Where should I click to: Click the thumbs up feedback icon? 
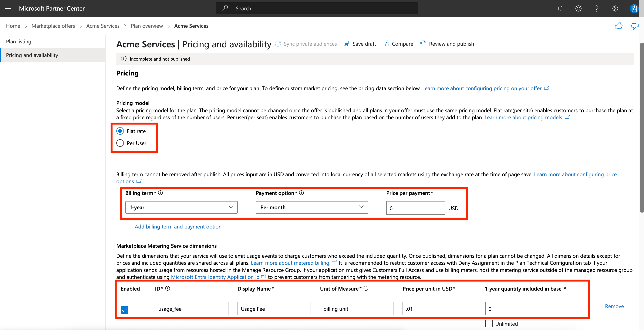click(618, 25)
